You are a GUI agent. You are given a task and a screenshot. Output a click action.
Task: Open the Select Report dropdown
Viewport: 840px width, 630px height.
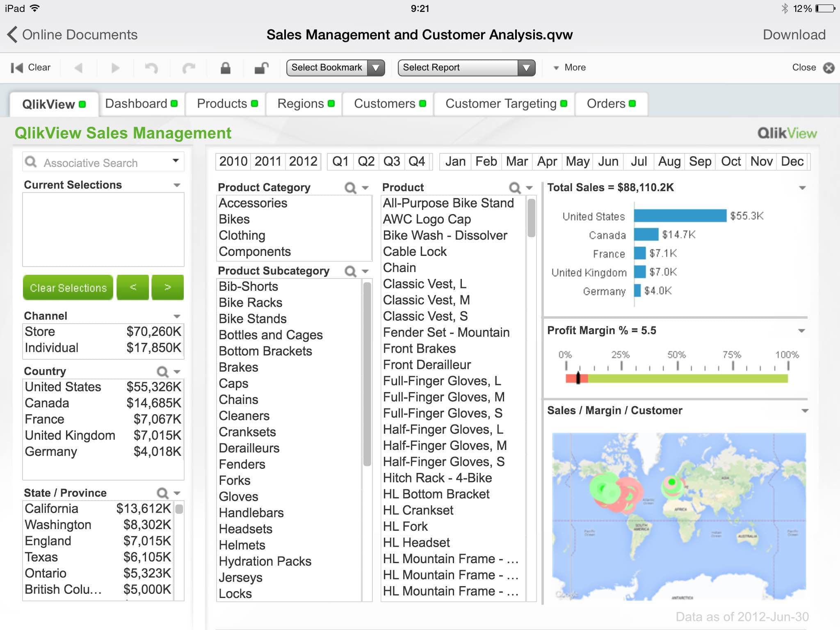coord(466,68)
